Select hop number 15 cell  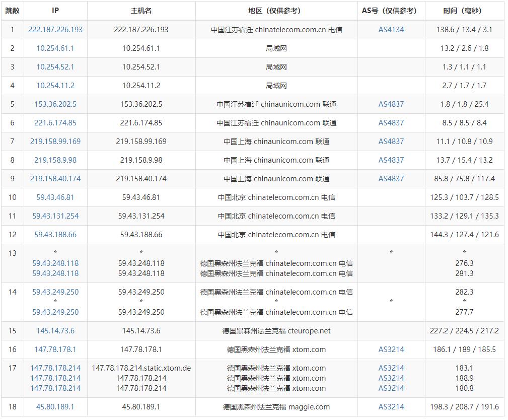pyautogui.click(x=12, y=331)
